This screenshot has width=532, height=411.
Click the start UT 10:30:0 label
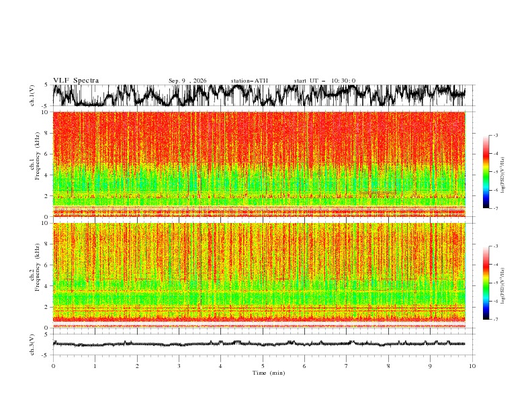[x=324, y=81]
